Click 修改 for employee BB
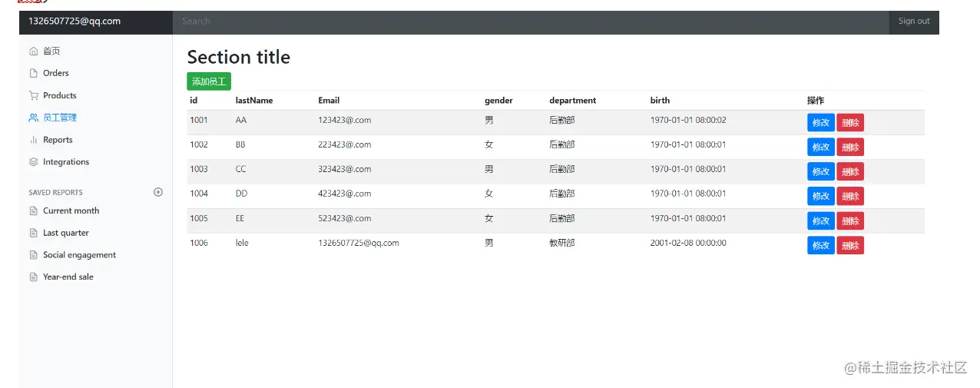 pos(821,148)
